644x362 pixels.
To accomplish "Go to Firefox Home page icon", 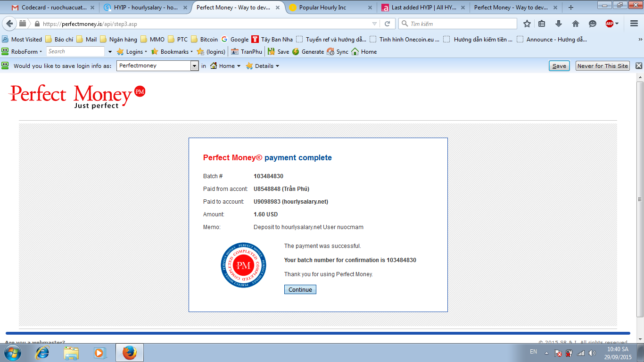I will [576, 24].
